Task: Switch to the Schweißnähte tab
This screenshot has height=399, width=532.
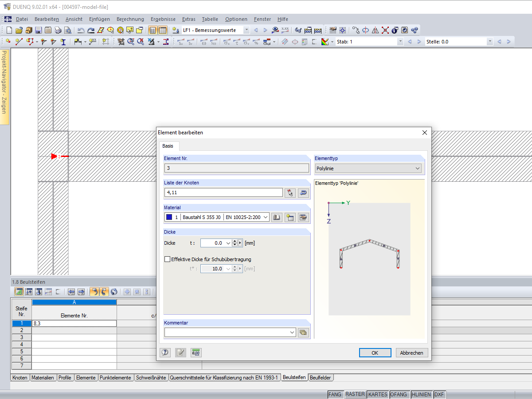Action: [151, 378]
